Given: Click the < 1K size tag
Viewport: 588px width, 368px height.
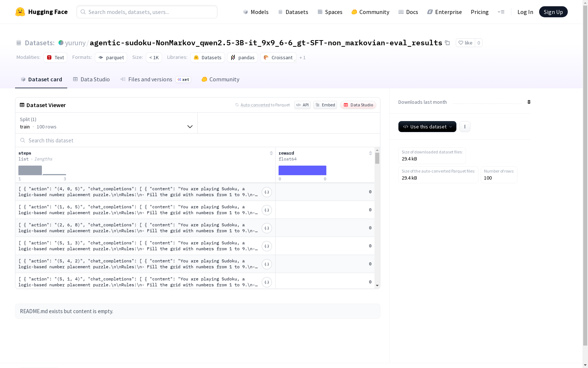Looking at the screenshot, I should (154, 57).
